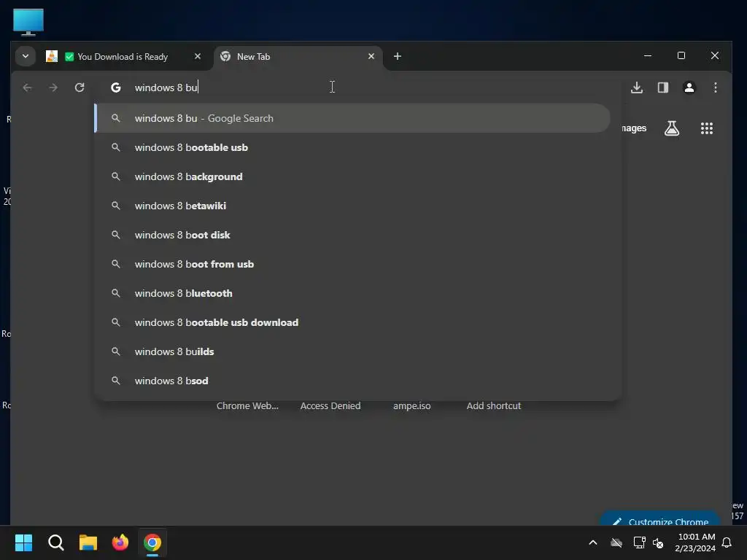Image resolution: width=747 pixels, height=560 pixels.
Task: Open the clock showing 10:01 AM
Action: pyautogui.click(x=695, y=542)
